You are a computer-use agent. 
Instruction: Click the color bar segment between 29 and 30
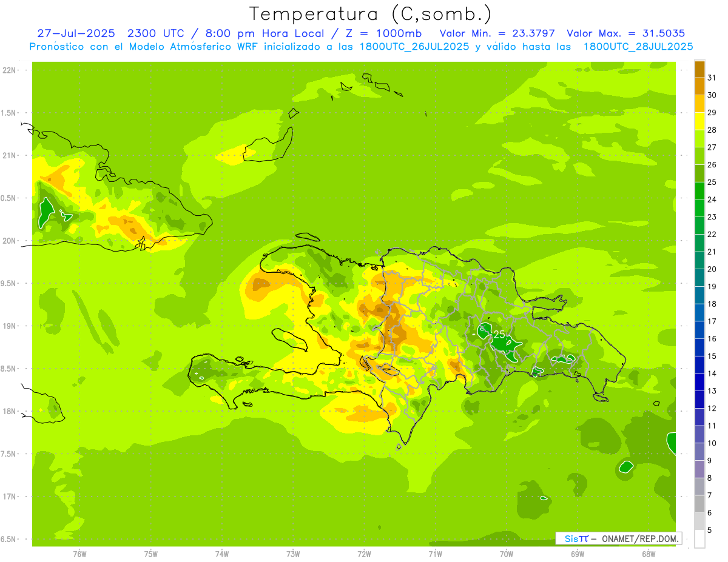click(699, 104)
